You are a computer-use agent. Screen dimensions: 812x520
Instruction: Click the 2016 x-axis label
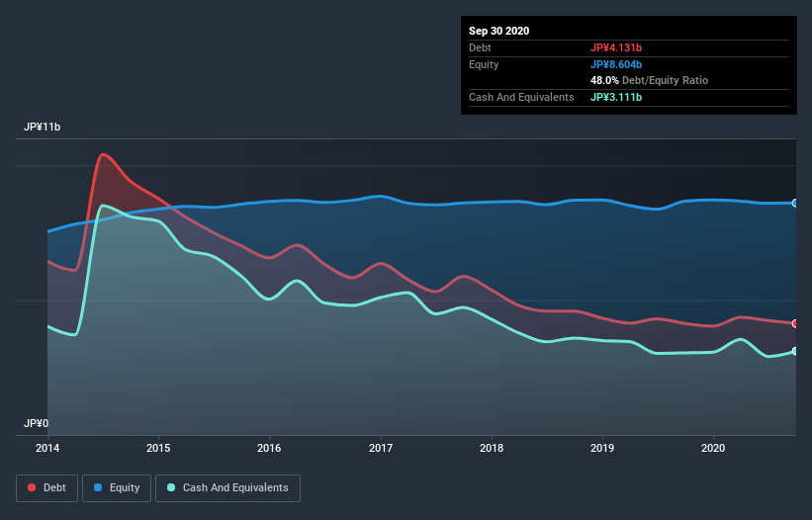269,448
